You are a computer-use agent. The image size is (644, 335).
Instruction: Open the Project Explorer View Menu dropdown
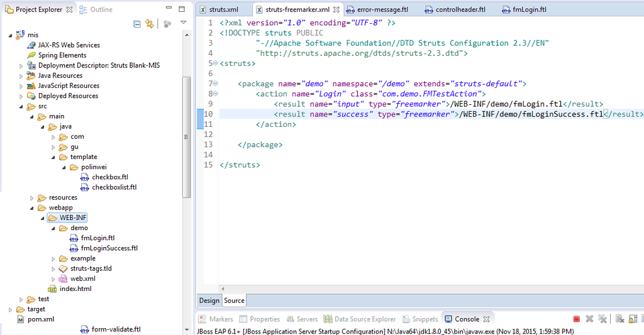pyautogui.click(x=184, y=23)
